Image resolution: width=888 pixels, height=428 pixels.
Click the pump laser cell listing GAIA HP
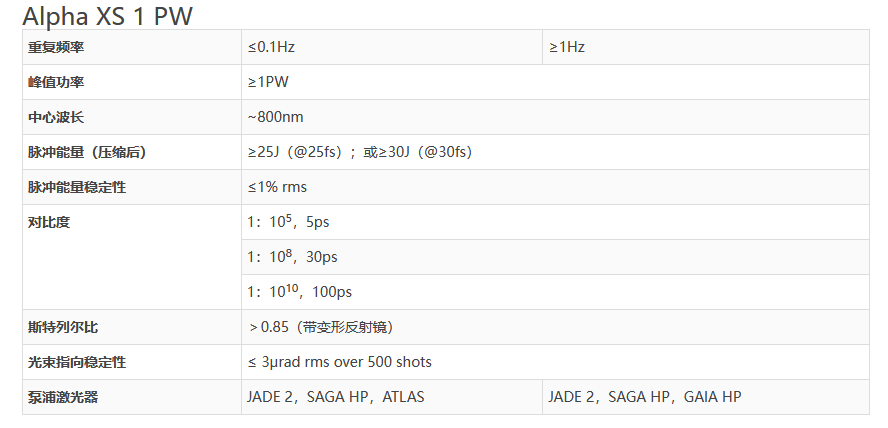tap(644, 397)
